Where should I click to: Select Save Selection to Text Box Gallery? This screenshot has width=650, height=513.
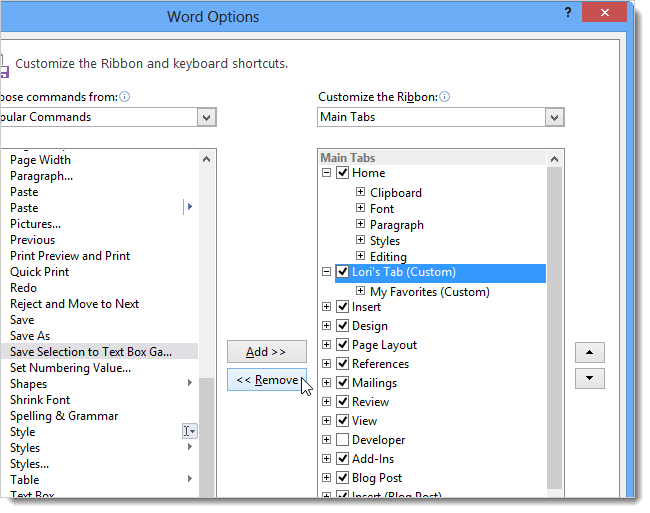click(x=99, y=351)
